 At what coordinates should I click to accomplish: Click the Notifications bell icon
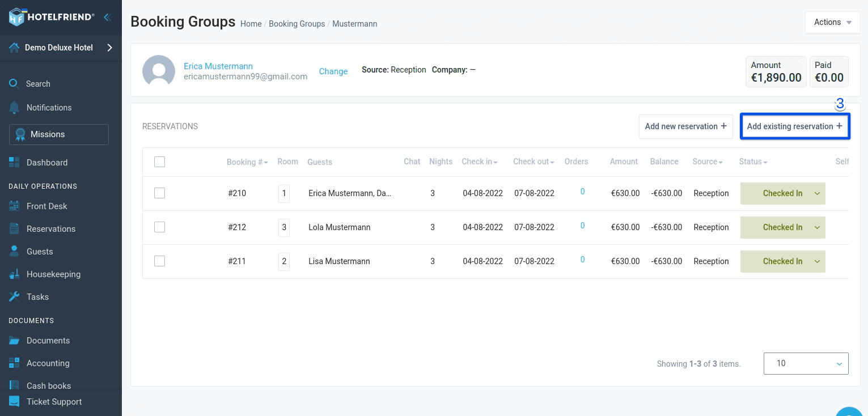(x=14, y=108)
